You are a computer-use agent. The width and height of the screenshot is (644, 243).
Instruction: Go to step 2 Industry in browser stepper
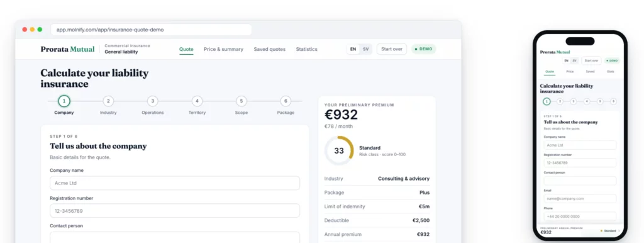click(108, 101)
